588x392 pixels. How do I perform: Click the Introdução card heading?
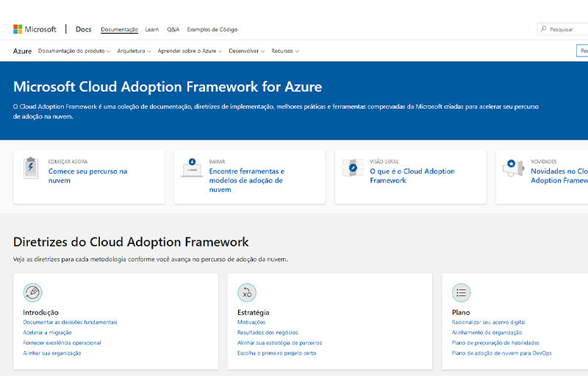point(40,312)
